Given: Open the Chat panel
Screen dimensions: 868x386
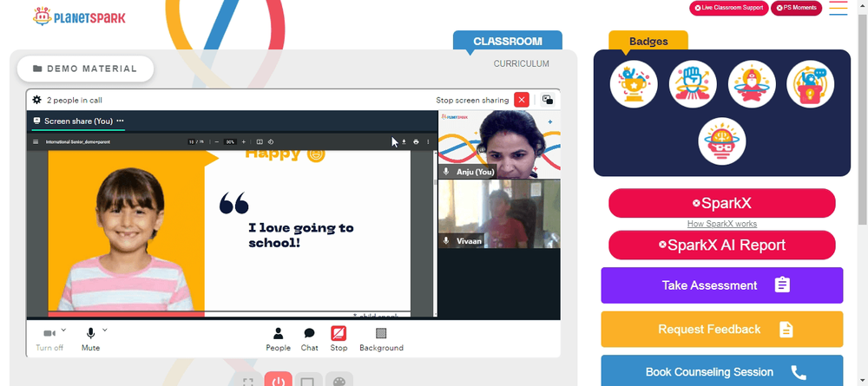Looking at the screenshot, I should (x=310, y=339).
